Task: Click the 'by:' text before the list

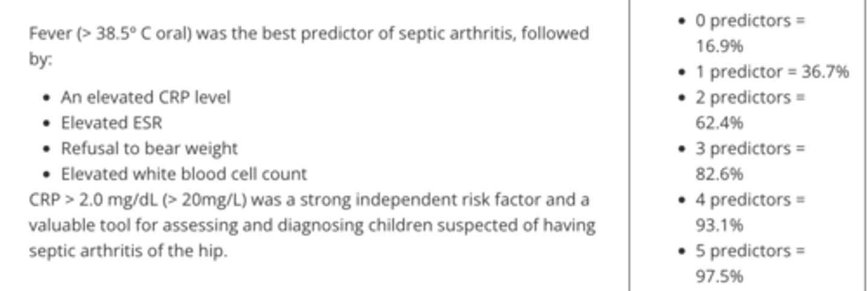Action: 40,60
